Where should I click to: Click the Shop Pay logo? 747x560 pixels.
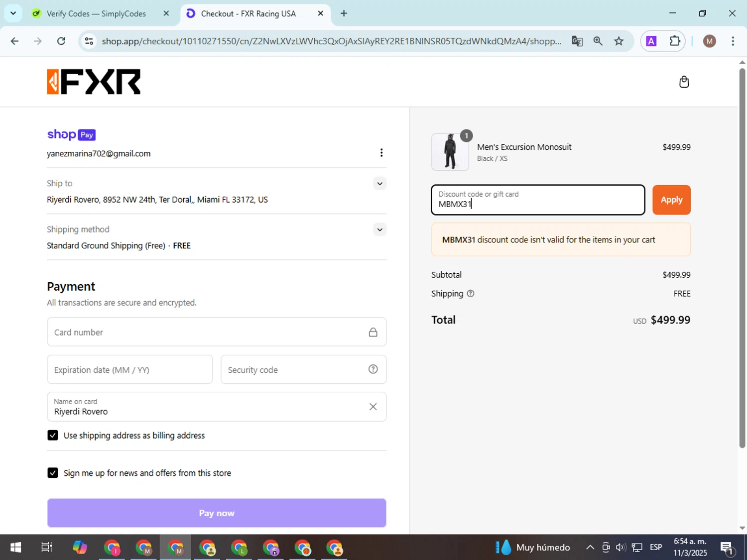(x=71, y=134)
